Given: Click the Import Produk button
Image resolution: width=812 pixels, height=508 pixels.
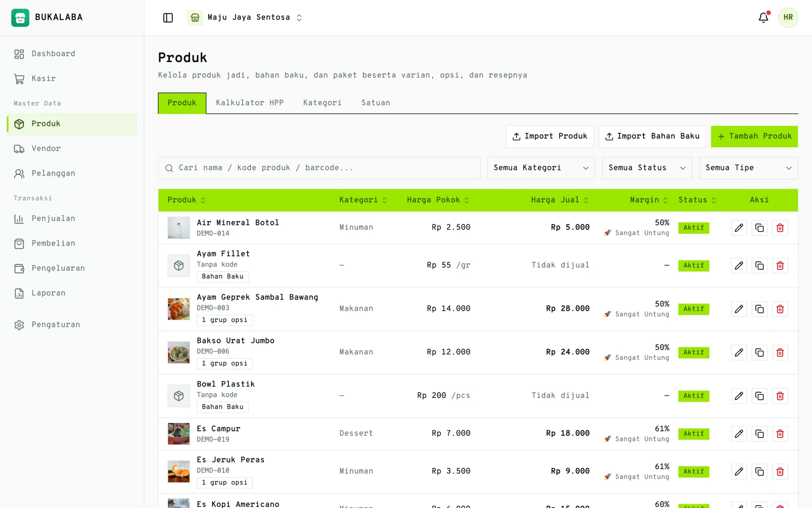Looking at the screenshot, I should coord(550,136).
